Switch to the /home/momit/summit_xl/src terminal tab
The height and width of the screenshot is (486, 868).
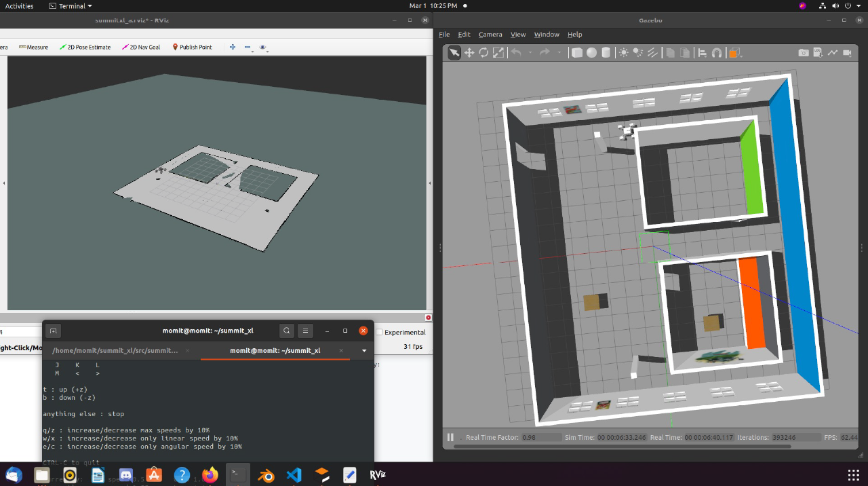115,351
